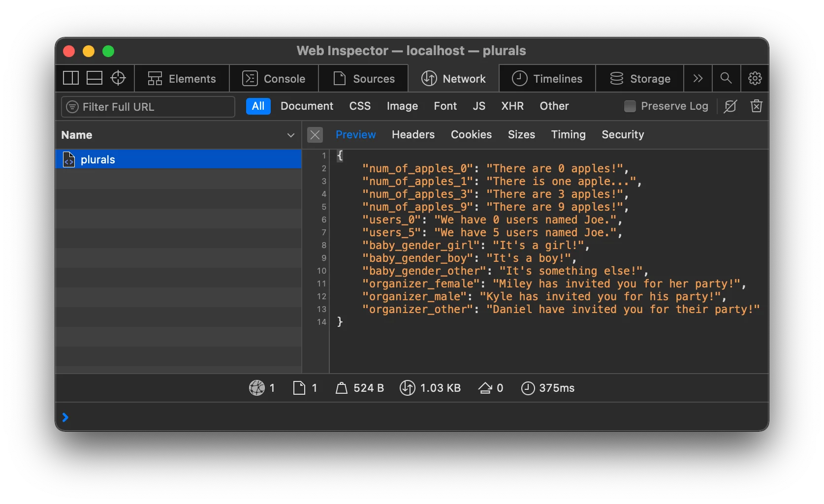Filter requests by XHR type
The image size is (824, 504).
click(x=512, y=106)
